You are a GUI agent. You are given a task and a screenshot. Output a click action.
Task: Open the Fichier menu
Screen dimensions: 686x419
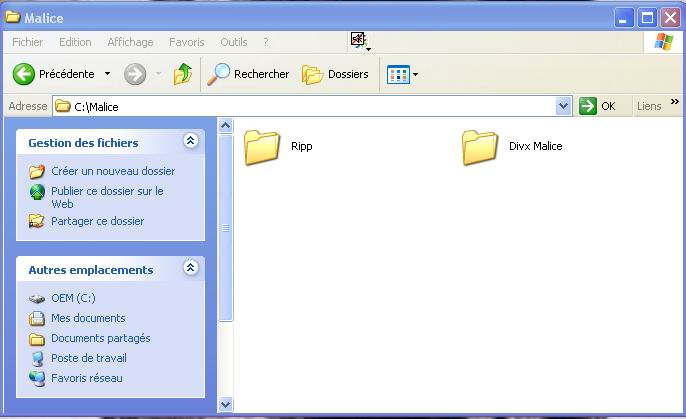click(x=28, y=42)
